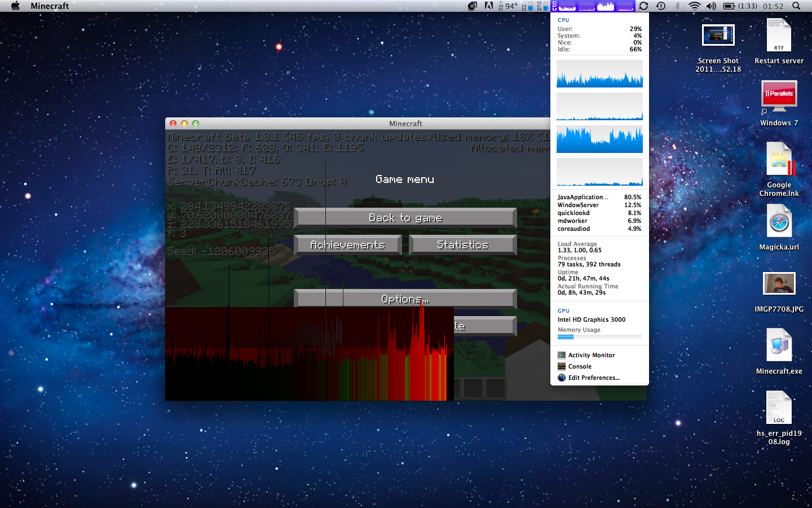This screenshot has width=812, height=508.
Task: Click the Load Average value 1.33, 1.00, 0.65
Action: click(580, 250)
